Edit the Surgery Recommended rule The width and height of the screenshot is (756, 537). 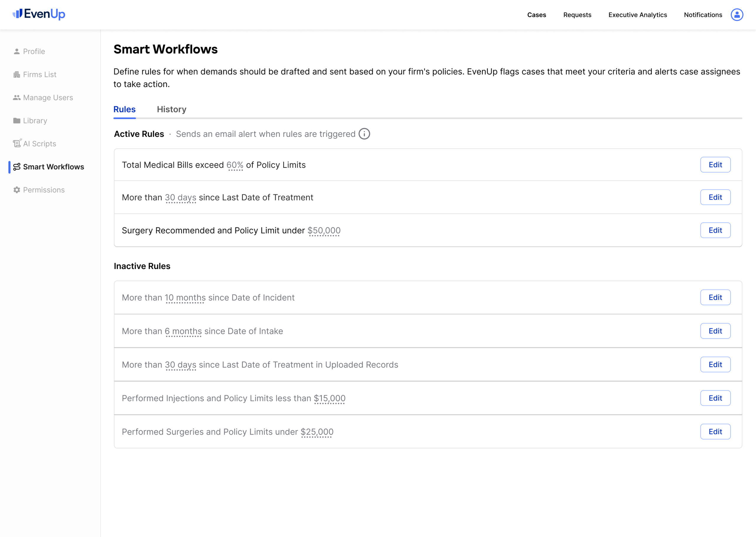[715, 230]
